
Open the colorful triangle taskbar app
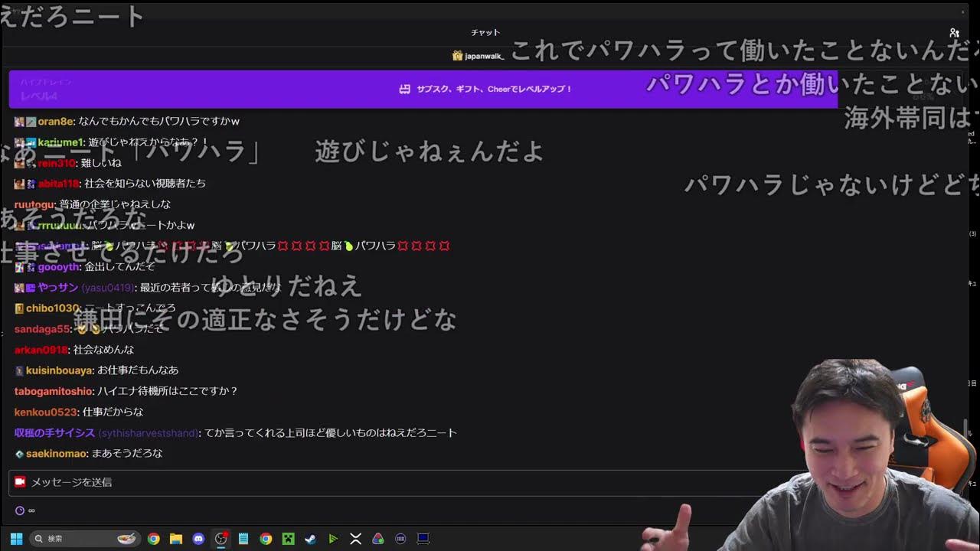click(x=377, y=539)
